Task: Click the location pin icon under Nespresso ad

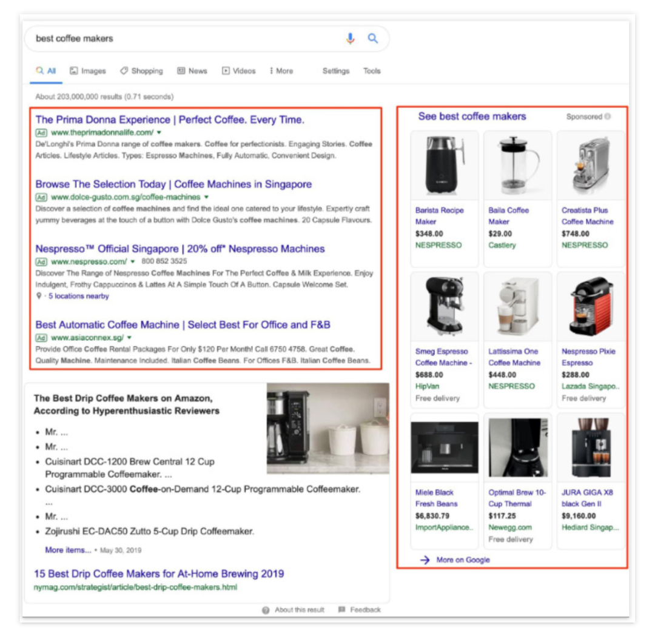Action: pos(39,296)
